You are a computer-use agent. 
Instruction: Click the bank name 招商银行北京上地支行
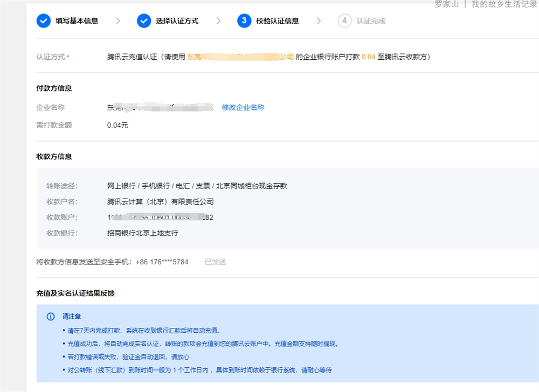[142, 233]
